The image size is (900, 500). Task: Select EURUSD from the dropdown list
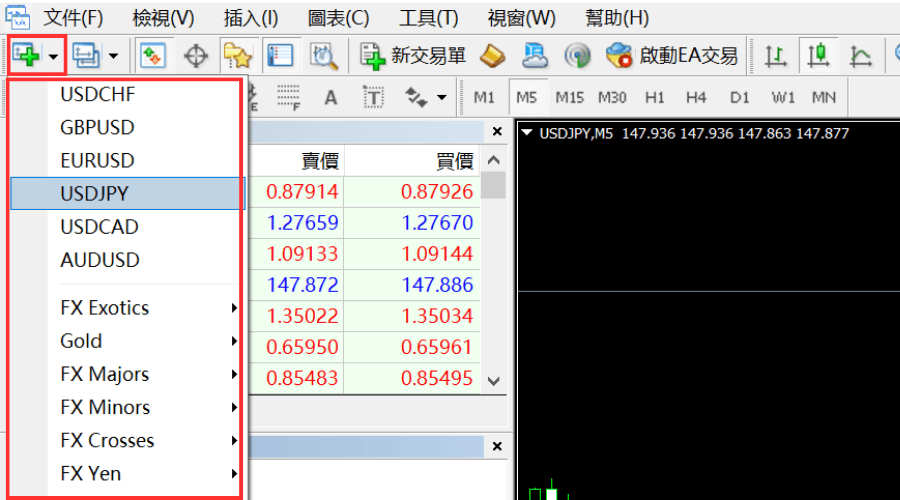125,161
